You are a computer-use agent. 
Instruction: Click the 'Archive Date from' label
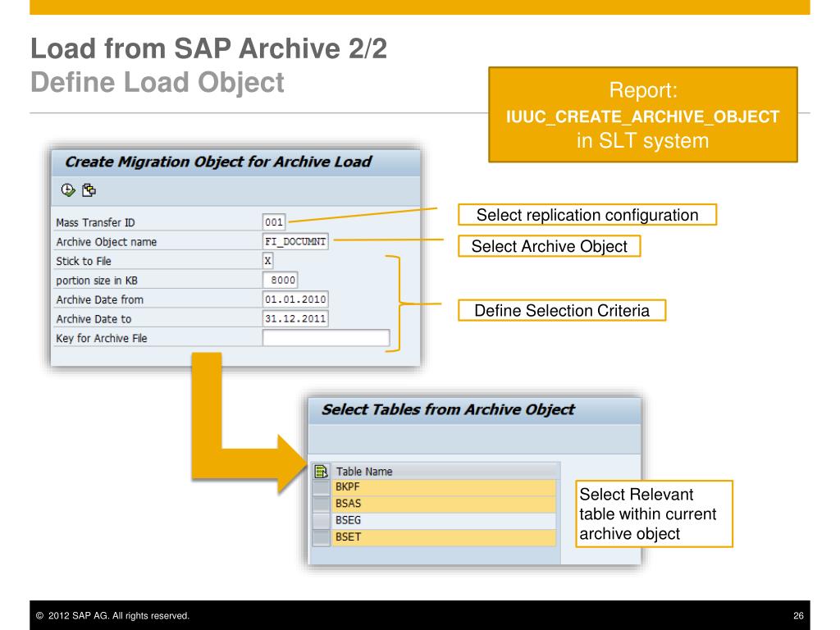[99, 299]
